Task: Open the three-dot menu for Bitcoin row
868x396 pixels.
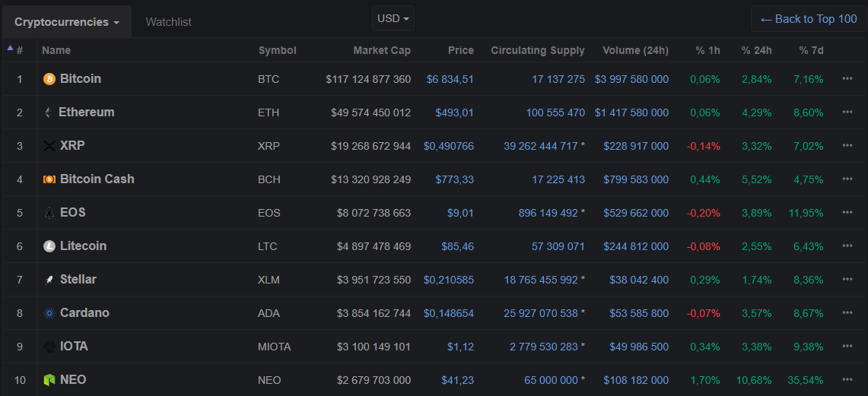Action: coord(847,79)
